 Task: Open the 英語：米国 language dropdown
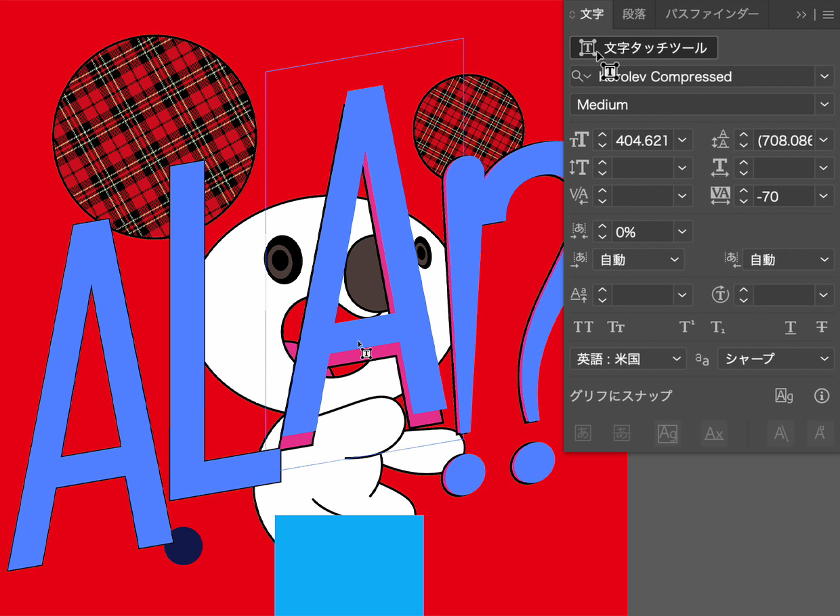click(x=629, y=359)
